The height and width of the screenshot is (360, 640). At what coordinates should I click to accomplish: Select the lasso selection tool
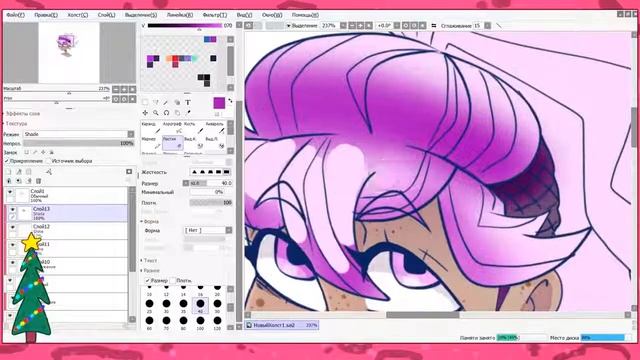tap(156, 102)
